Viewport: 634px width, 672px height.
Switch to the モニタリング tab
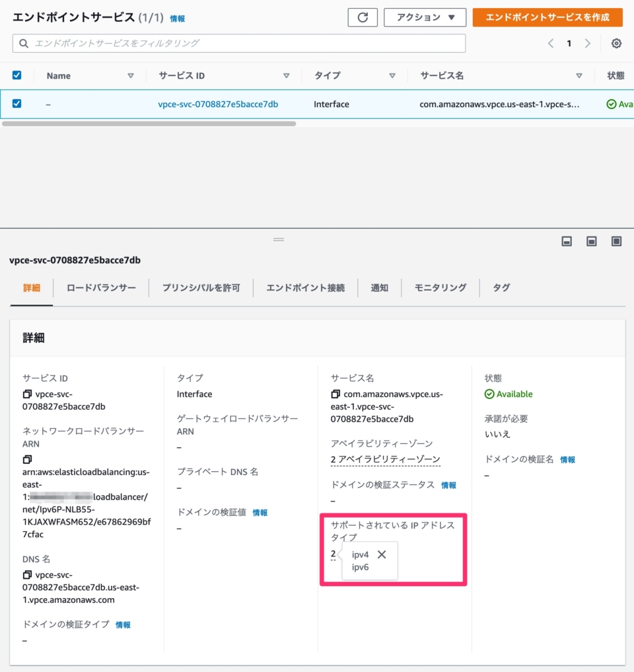pos(439,287)
